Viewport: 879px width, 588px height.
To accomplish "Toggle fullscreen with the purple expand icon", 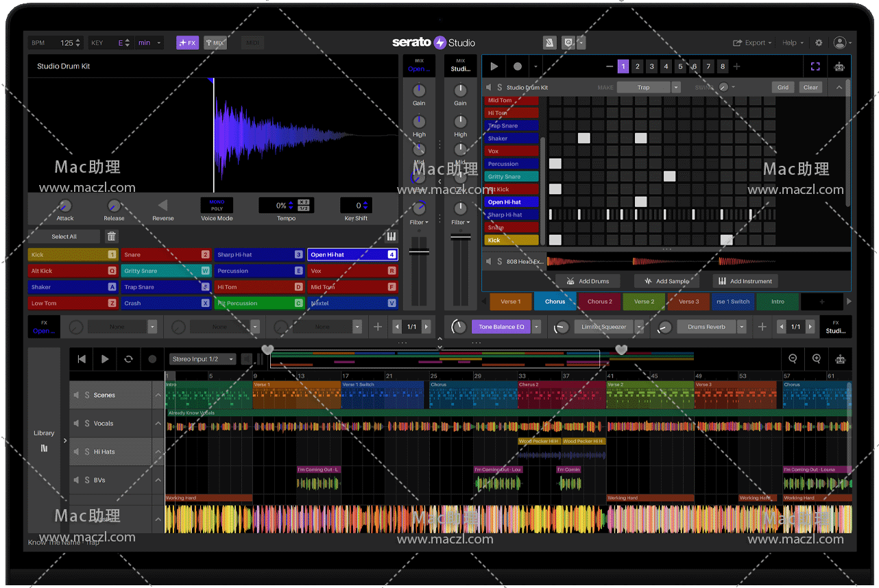I will click(815, 66).
